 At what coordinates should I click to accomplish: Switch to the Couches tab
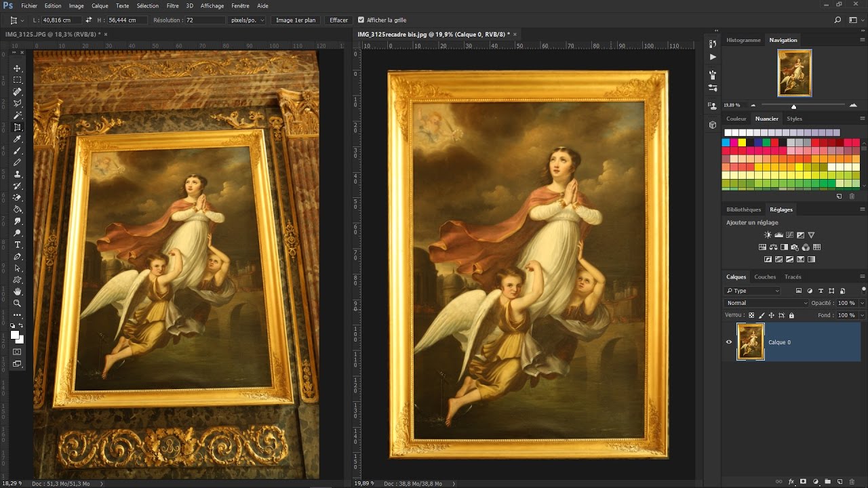tap(765, 277)
